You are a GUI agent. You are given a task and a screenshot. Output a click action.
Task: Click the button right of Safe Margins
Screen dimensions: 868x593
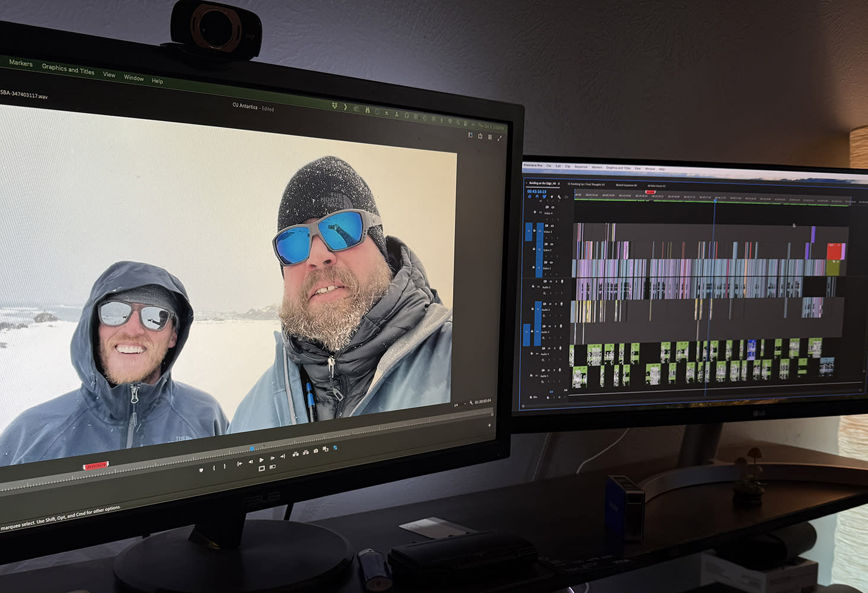click(x=273, y=467)
